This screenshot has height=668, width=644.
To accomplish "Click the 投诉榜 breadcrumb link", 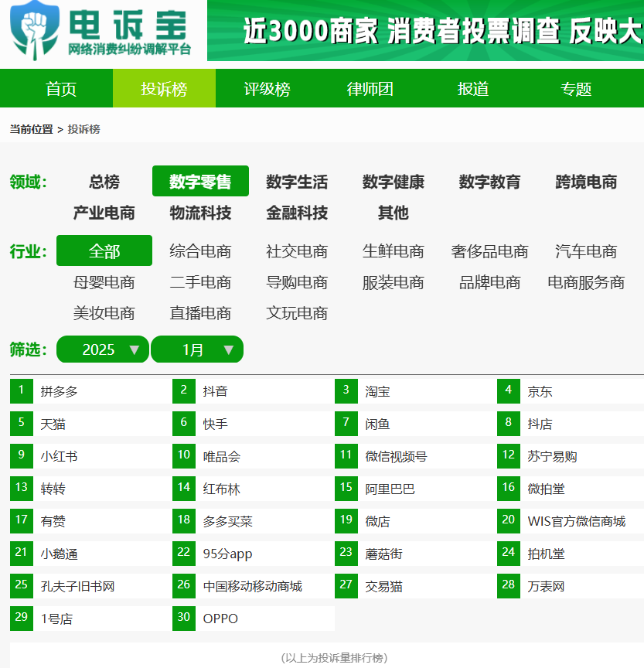I will pos(84,129).
